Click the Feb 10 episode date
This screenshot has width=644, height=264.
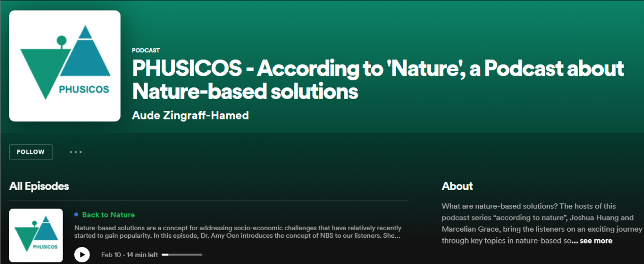[x=111, y=255]
